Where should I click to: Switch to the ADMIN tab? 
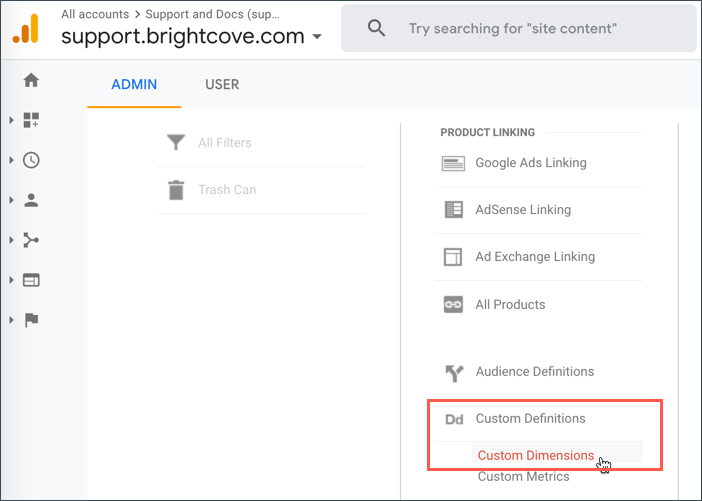134,85
